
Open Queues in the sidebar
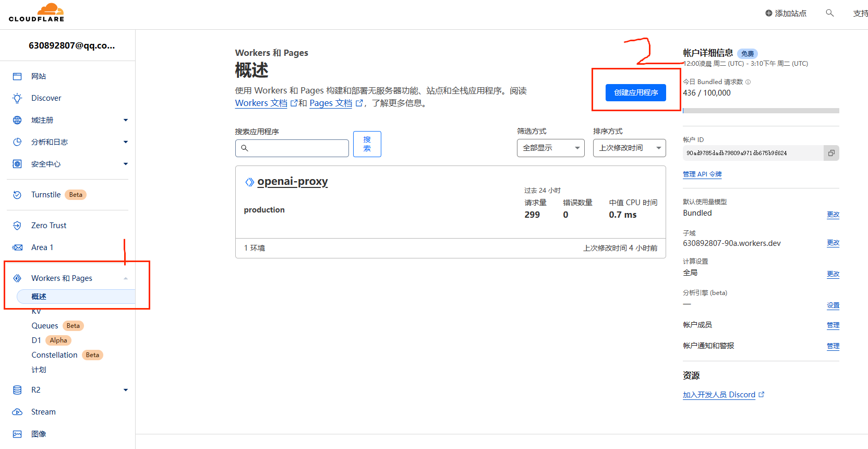click(x=45, y=326)
